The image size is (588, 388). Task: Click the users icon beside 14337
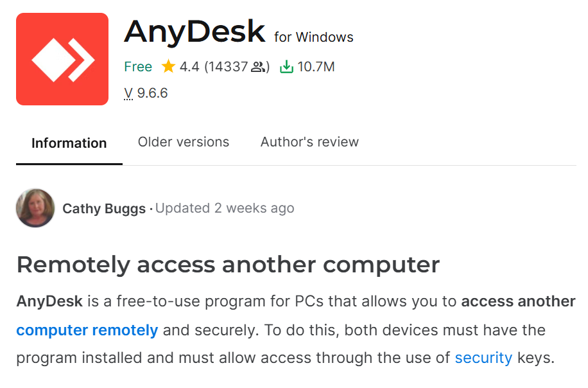coord(258,67)
